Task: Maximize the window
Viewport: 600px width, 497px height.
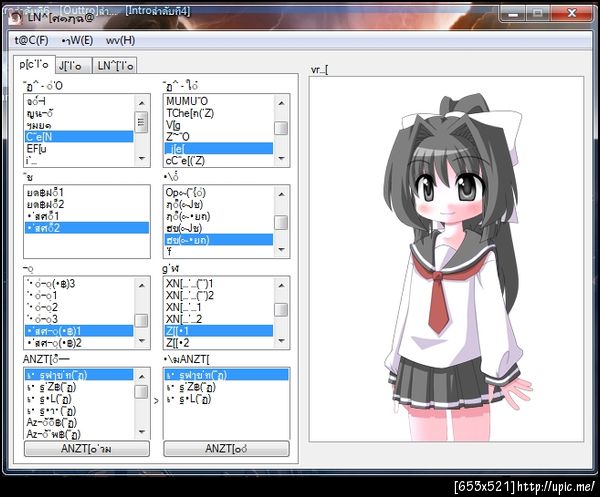Action: coord(538,14)
